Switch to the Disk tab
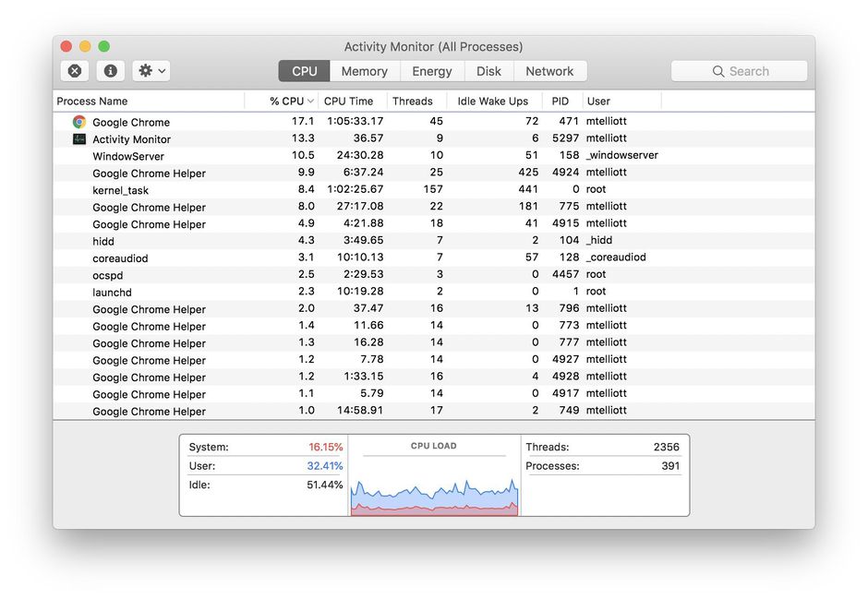868x599 pixels. tap(488, 71)
